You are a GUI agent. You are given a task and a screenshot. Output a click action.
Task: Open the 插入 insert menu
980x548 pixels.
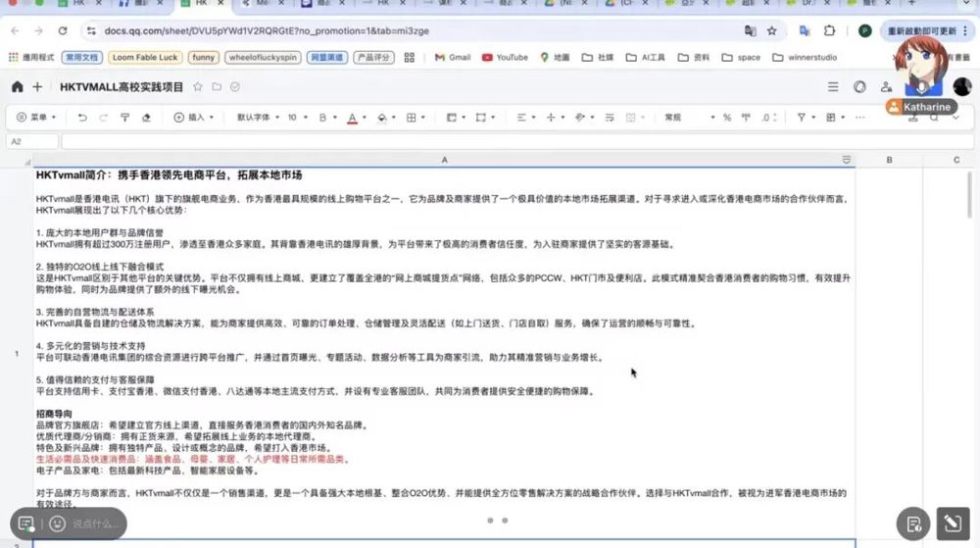point(194,118)
